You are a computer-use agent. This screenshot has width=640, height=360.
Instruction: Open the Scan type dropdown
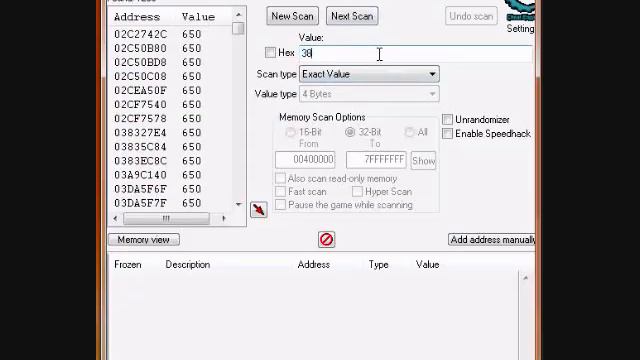point(369,74)
